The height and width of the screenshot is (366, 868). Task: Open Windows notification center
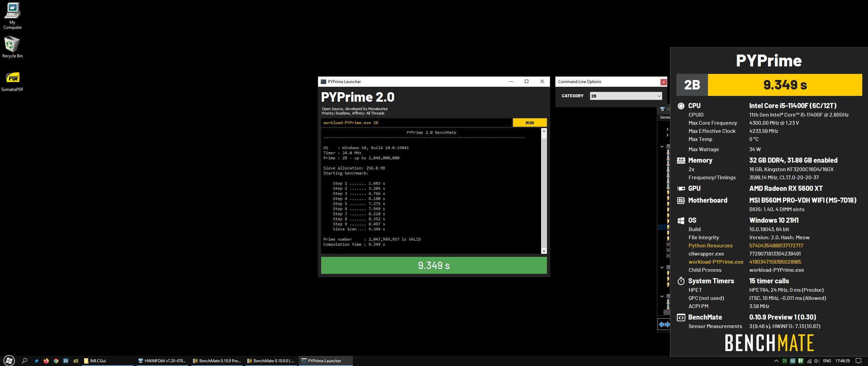(859, 361)
